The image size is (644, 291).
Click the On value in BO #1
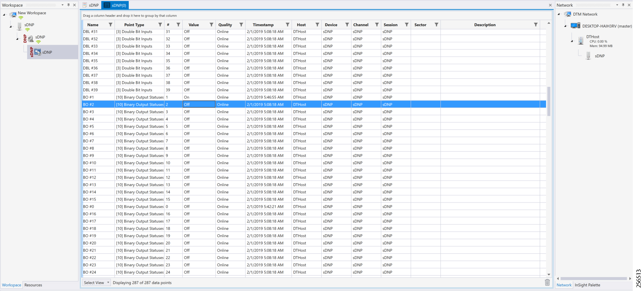click(187, 97)
